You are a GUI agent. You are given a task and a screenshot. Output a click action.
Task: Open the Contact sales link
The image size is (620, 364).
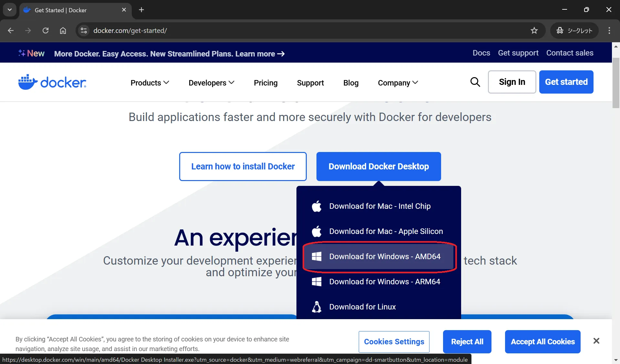point(570,53)
